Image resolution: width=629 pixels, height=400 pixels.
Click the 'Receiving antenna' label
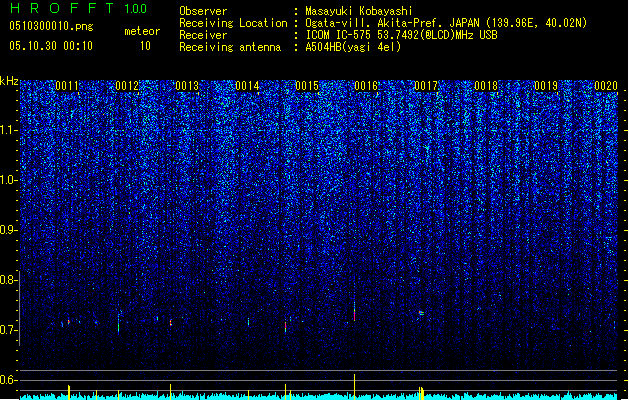[x=230, y=47]
